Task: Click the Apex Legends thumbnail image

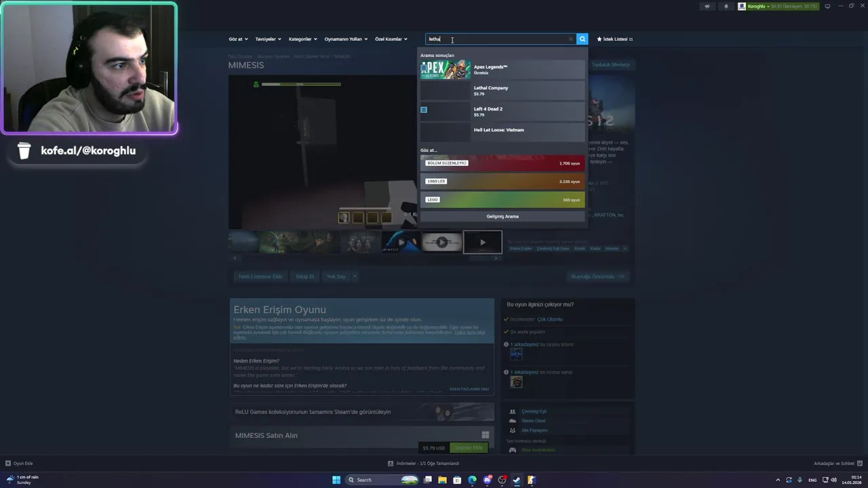Action: click(x=446, y=70)
